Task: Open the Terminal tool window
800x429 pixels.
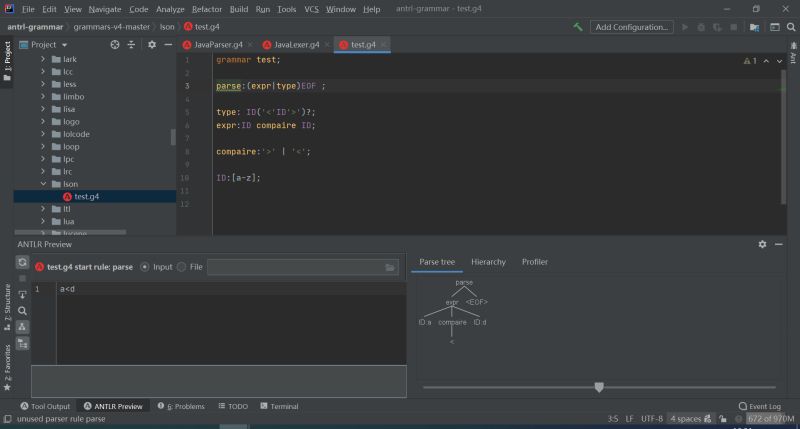Action: [279, 406]
